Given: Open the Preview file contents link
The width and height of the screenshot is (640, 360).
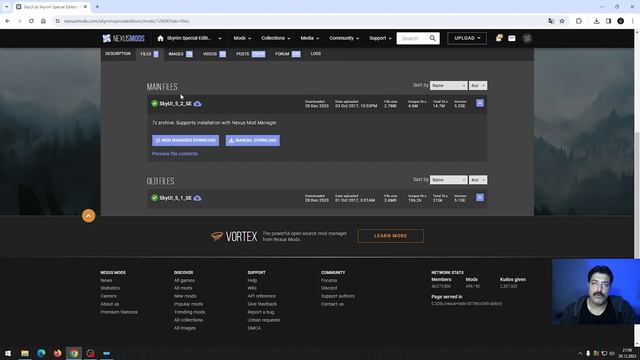Looking at the screenshot, I should pyautogui.click(x=175, y=154).
